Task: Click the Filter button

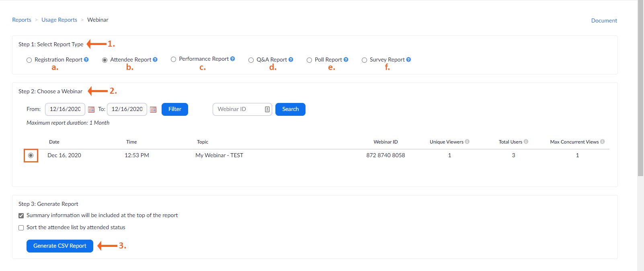Action: point(175,109)
